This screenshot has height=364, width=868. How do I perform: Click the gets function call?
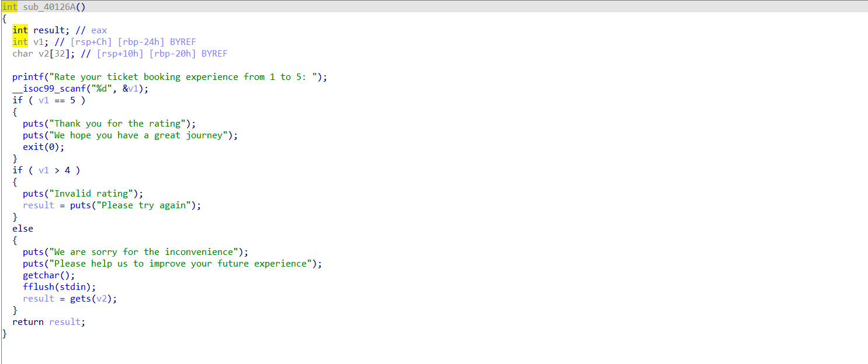click(81, 299)
